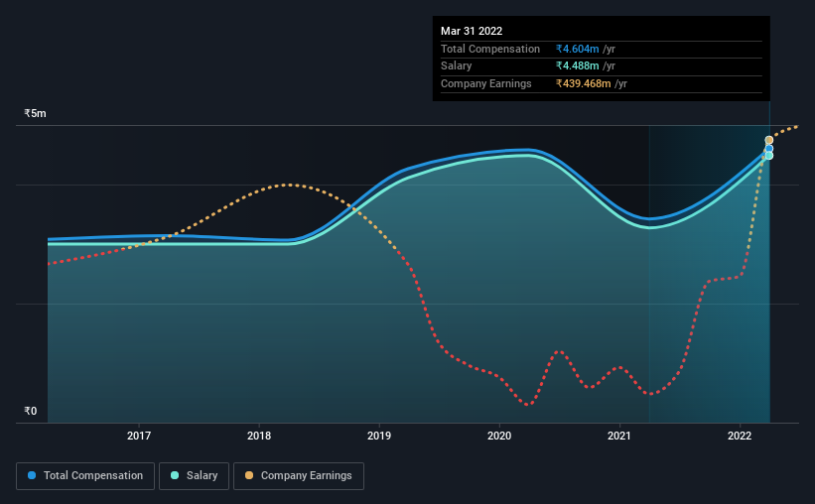
Task: Click the 2021 x-axis label
Action: click(619, 436)
